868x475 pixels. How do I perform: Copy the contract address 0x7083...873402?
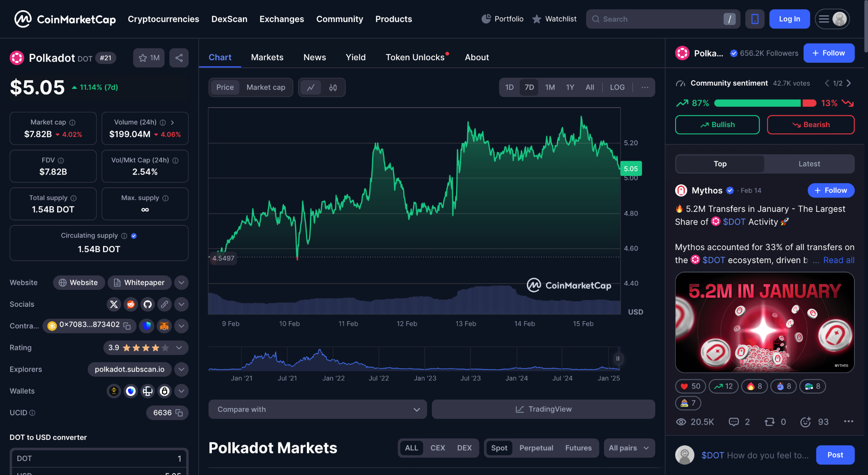tap(127, 325)
